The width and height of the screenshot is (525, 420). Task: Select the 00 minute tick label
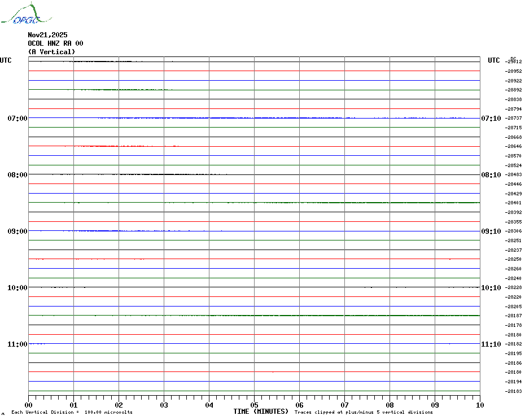pyautogui.click(x=29, y=405)
